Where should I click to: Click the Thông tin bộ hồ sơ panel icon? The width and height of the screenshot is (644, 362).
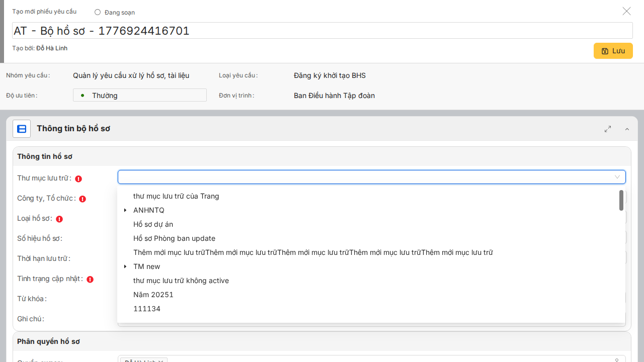[22, 129]
